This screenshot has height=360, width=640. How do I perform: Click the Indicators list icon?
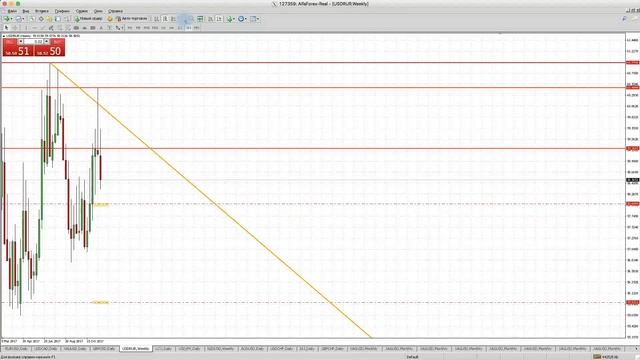(x=229, y=19)
